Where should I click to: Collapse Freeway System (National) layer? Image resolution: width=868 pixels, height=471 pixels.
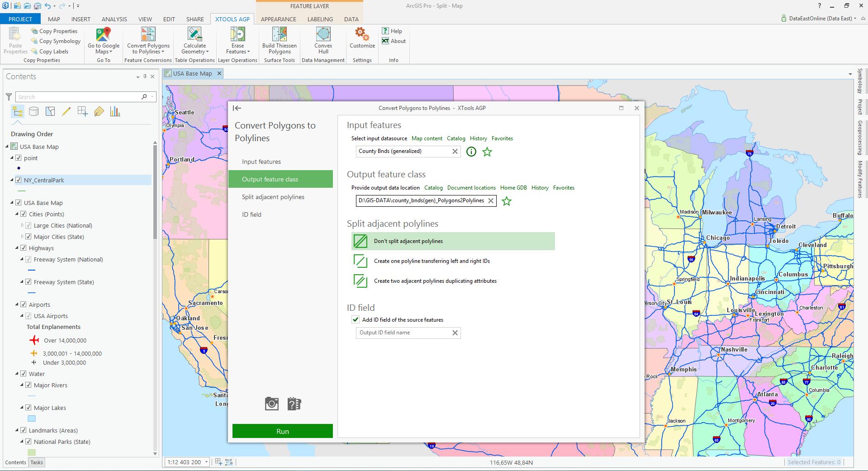point(22,259)
